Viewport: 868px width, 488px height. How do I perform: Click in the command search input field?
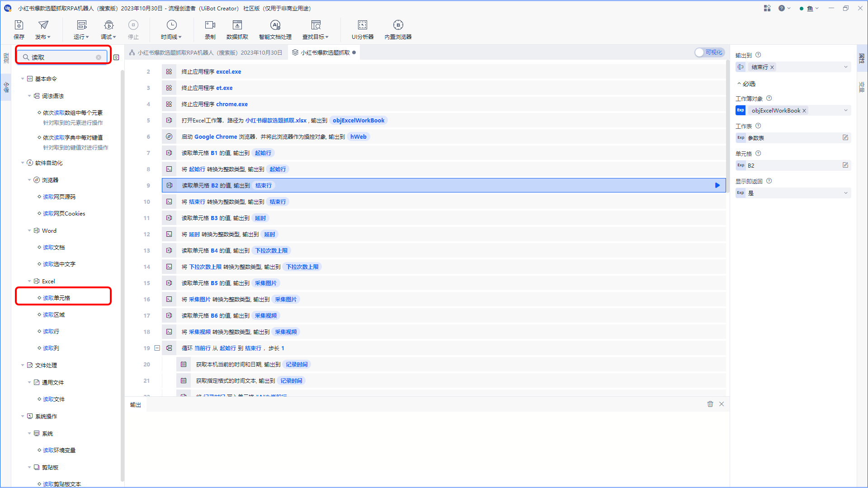click(x=62, y=57)
